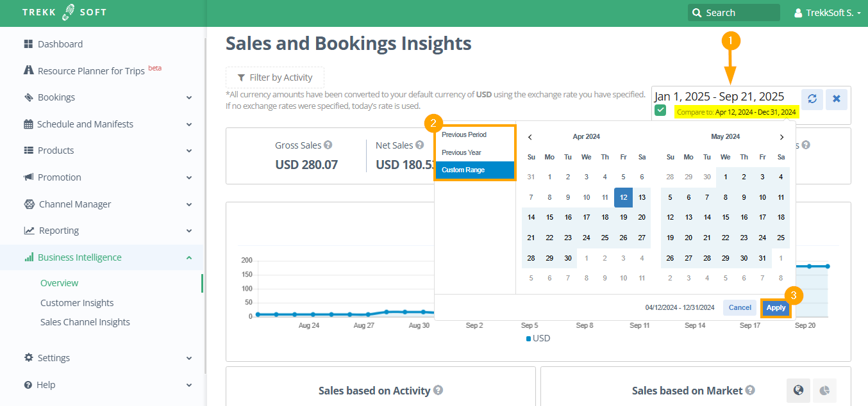The image size is (868, 406).
Task: Click Sales based on Activity help icon
Action: 438,391
